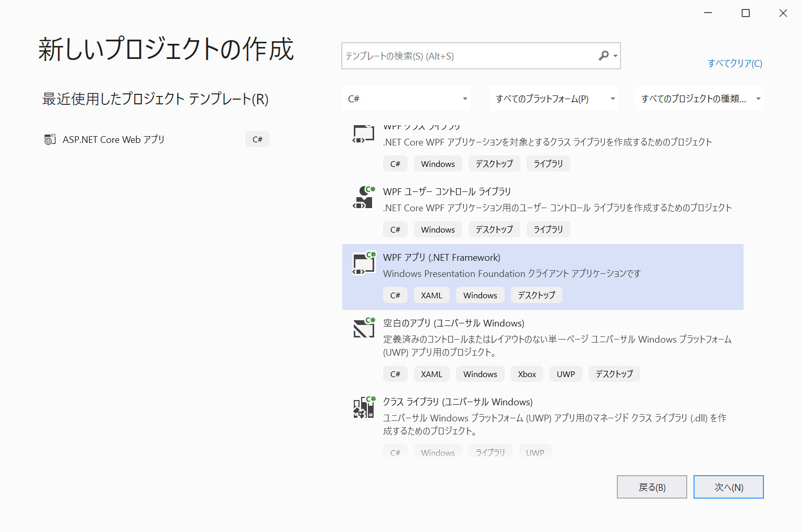Open すべてのプラットフォーム(P) dropdown

point(554,99)
